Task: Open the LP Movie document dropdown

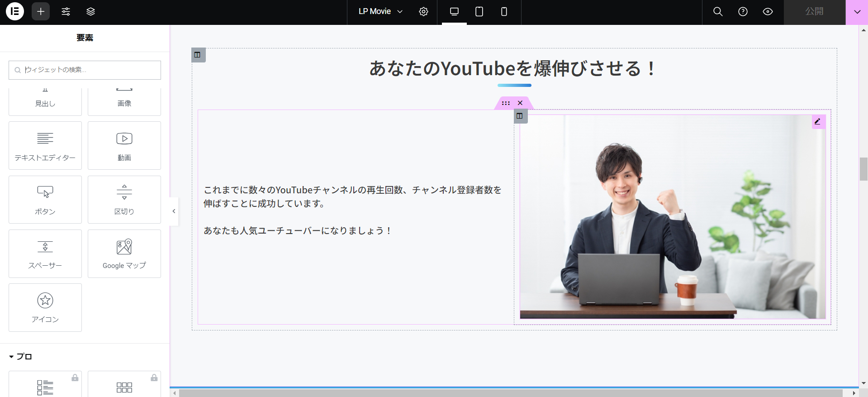Action: click(x=380, y=12)
